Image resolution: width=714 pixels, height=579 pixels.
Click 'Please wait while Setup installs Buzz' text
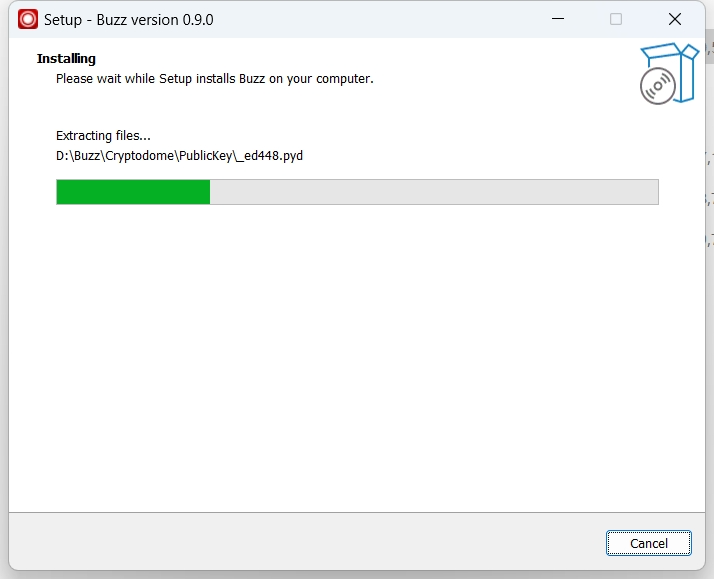pos(214,79)
